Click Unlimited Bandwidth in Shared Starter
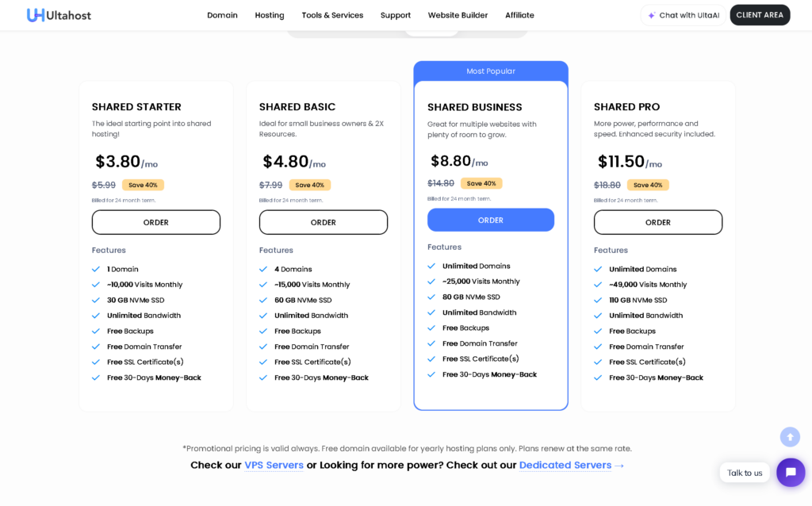Viewport: 812px width, 506px height. pyautogui.click(x=144, y=316)
